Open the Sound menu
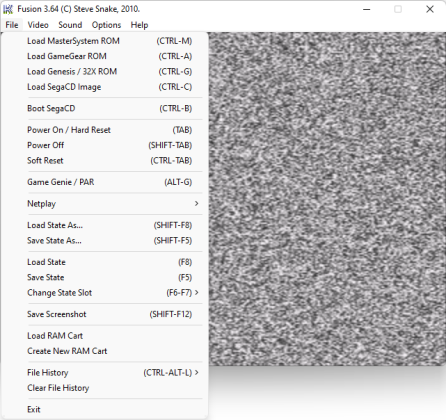The image size is (446, 420). [70, 25]
